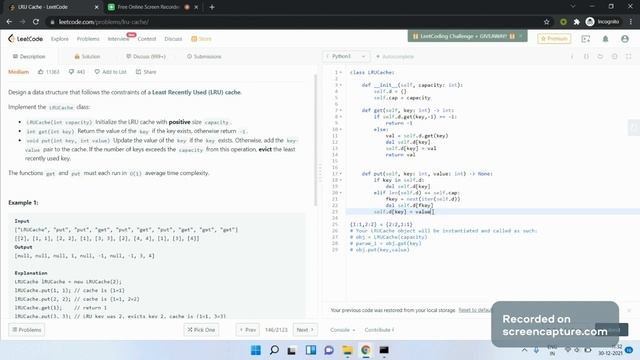Viewport: 640px width, 360px height.
Task: Collapse the else block at line 10
Action: [341, 129]
